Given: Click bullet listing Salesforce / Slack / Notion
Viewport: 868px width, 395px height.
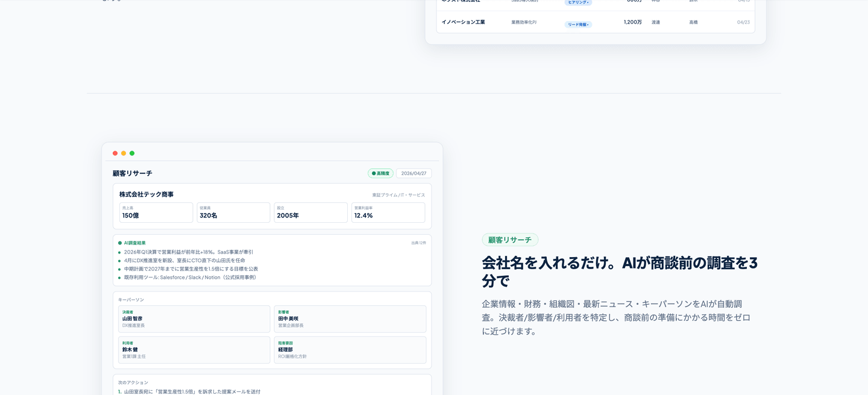Looking at the screenshot, I should 192,278.
